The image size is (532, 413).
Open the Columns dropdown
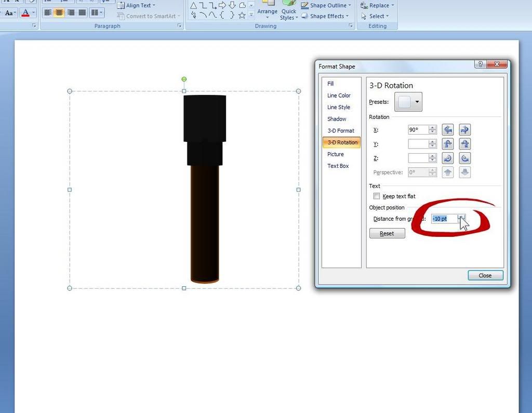(x=97, y=13)
